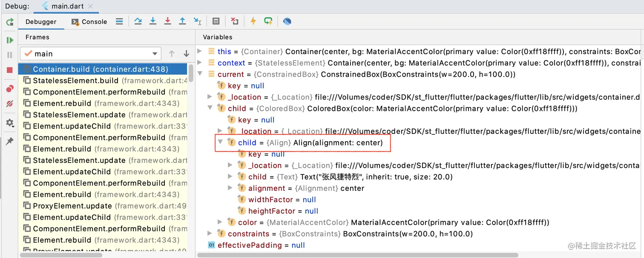Open Dart DevTools icon

pos(287,21)
